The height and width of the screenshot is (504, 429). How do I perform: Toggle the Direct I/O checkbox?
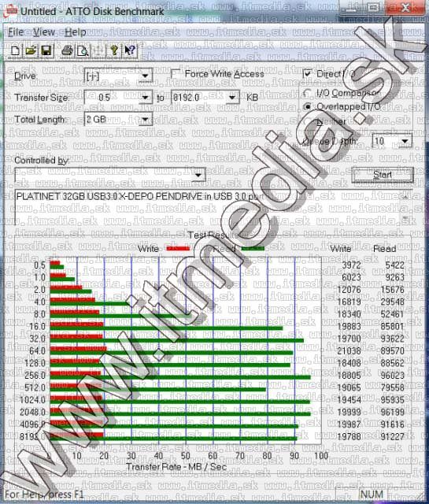(x=308, y=74)
